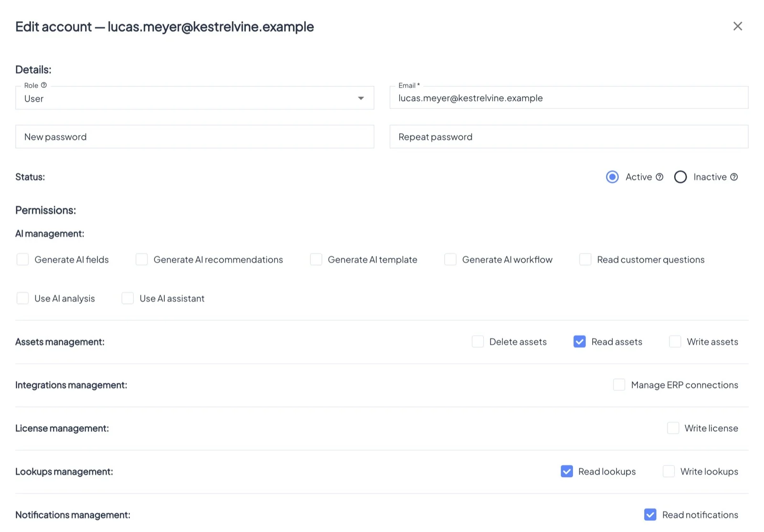Click the 'Permissions:' section heading

[45, 210]
